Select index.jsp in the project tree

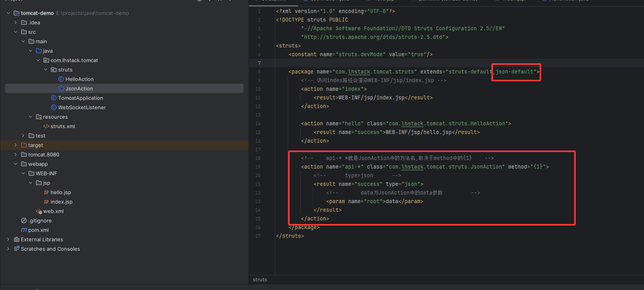pos(61,202)
